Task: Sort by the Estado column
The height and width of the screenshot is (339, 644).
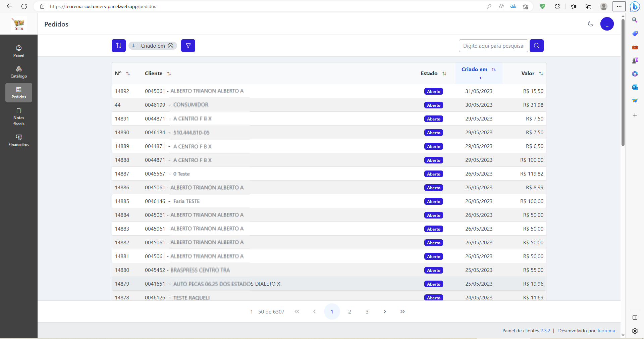Action: 444,74
